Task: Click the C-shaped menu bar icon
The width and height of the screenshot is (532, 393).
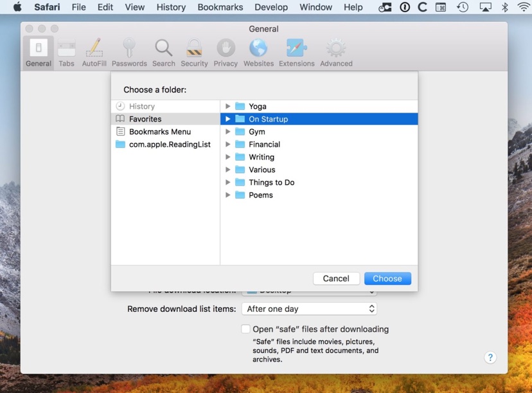Action: pos(422,7)
